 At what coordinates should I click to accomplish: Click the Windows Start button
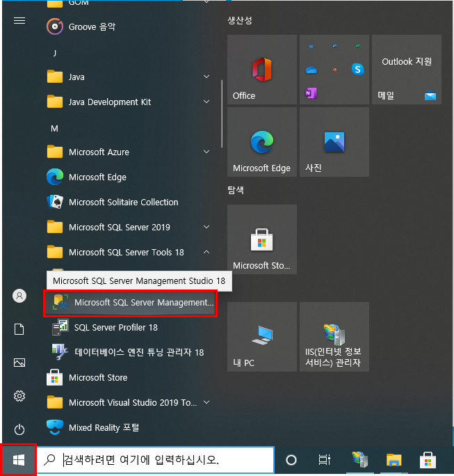coord(19,460)
